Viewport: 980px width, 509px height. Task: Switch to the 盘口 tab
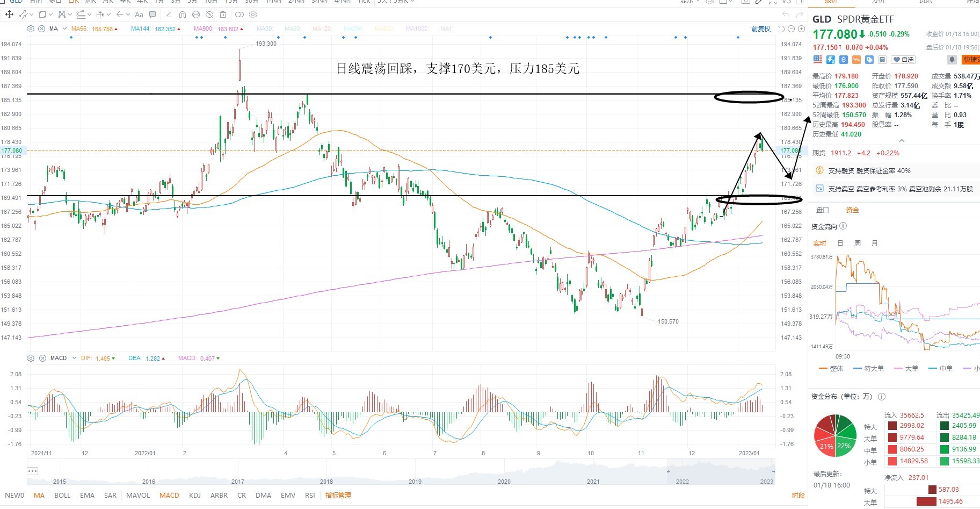(822, 210)
